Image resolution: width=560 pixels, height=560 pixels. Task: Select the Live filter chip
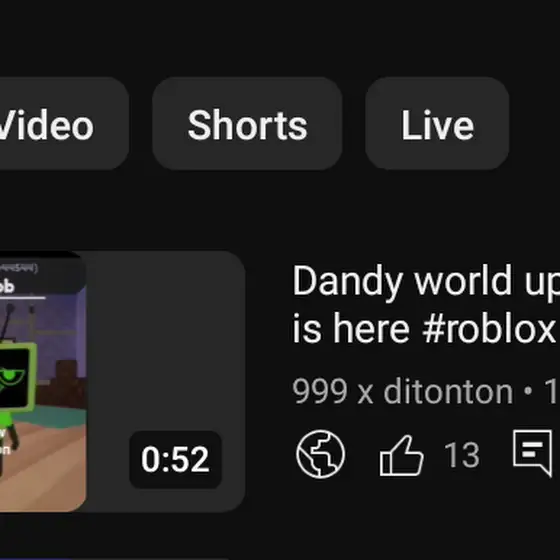coord(437,124)
